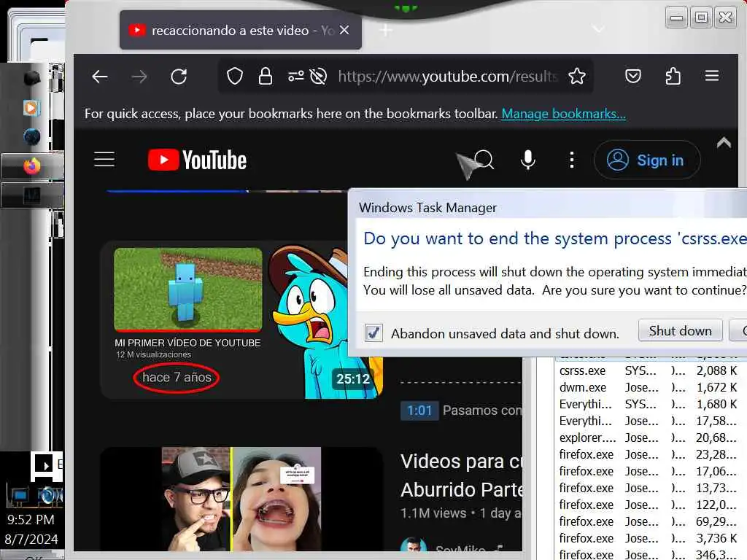Jump to the 1:01 chapter timestamp
The height and width of the screenshot is (560, 747).
419,411
